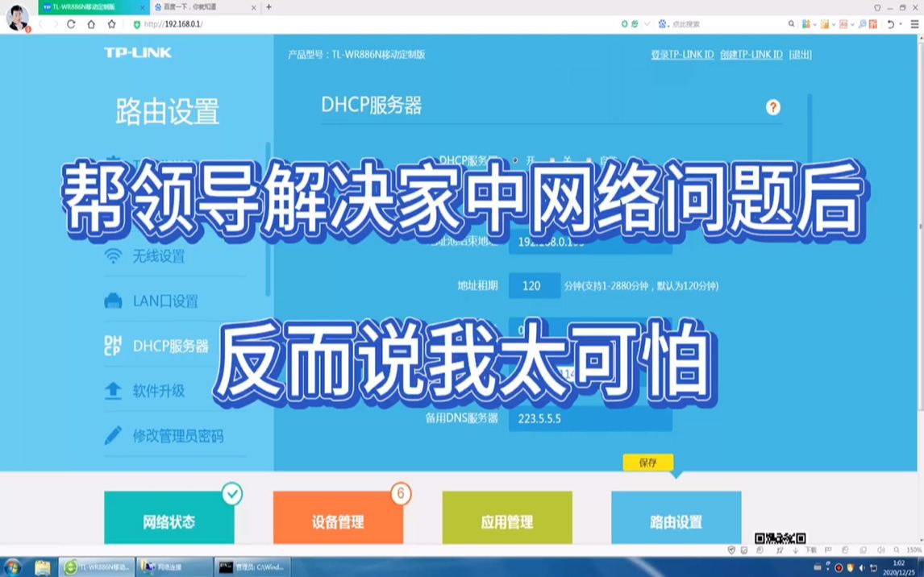Viewport: 924px width, 577px height.
Task: Open the 设备管理 bottom tab
Action: (x=339, y=518)
